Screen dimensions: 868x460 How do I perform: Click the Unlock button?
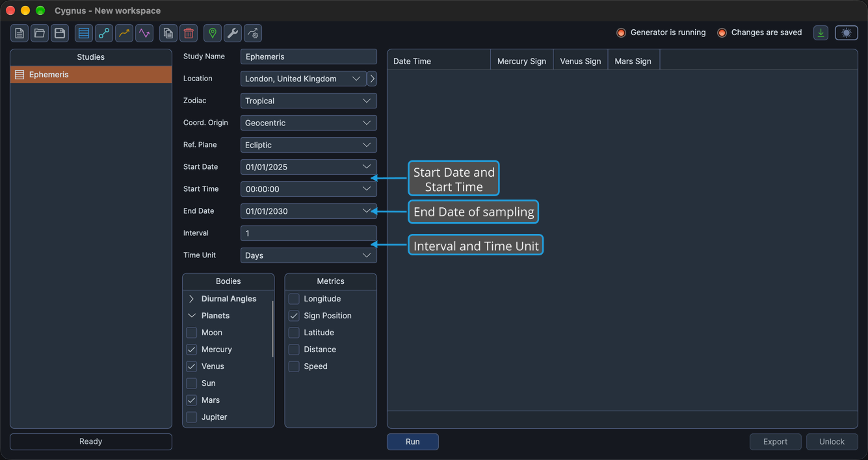point(832,442)
